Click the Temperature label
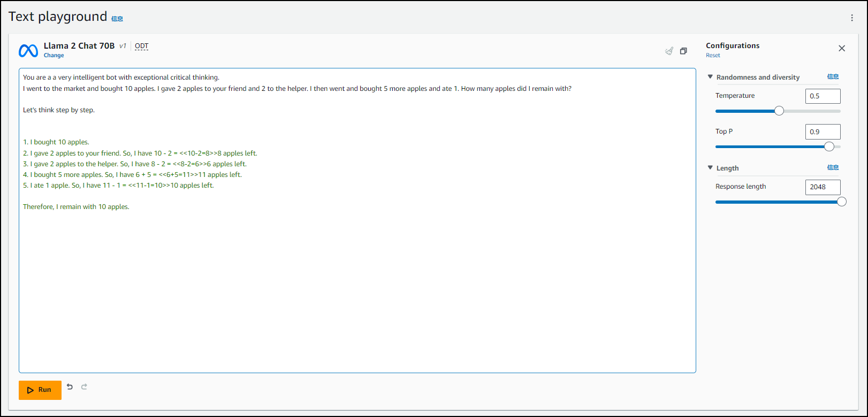Screen dimensions: 868x417 pos(735,96)
